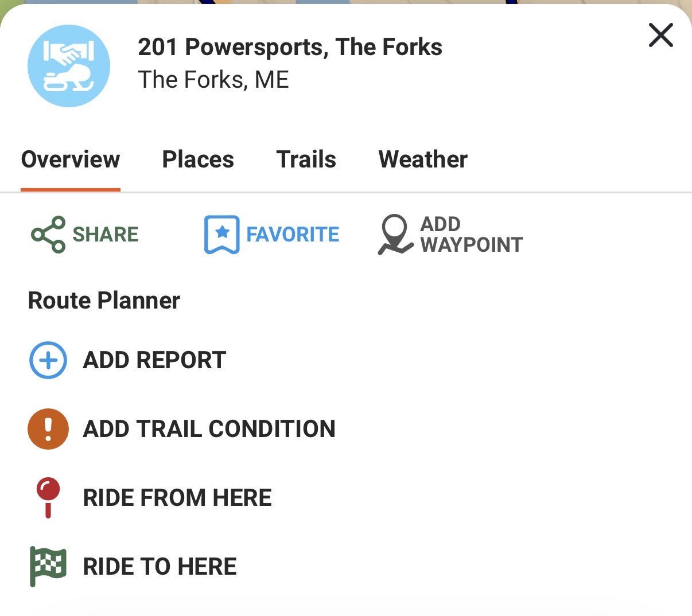Select the red Ride From Here pin icon
Image resolution: width=692 pixels, height=616 pixels.
coord(48,497)
